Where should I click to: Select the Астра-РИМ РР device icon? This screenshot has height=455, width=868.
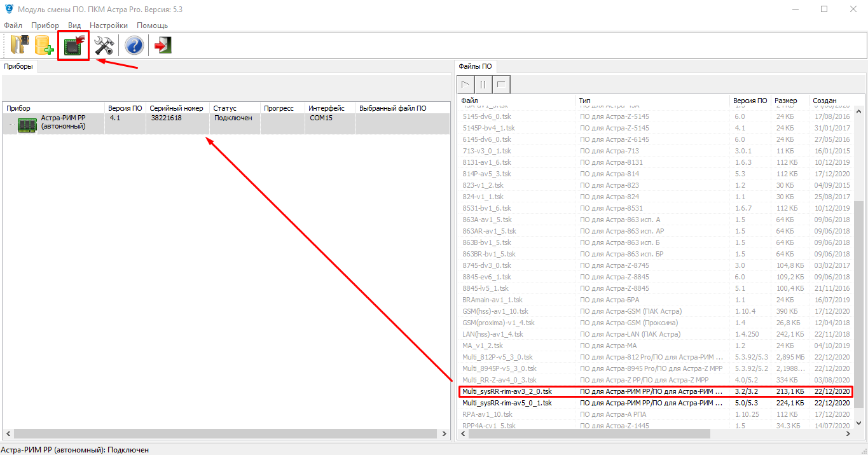click(x=27, y=125)
